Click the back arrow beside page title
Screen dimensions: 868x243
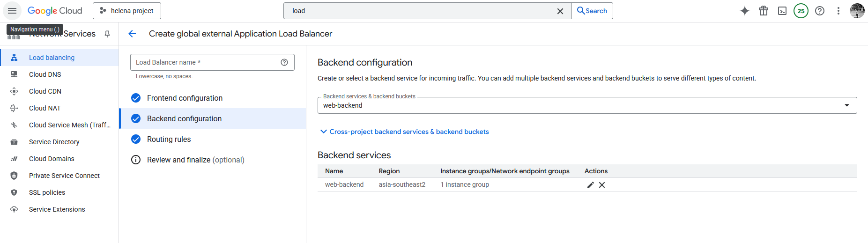(132, 34)
